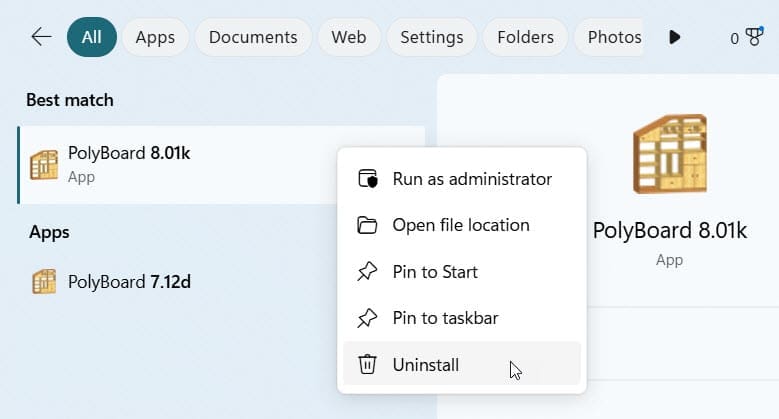Image resolution: width=779 pixels, height=419 pixels.
Task: Click the shield icon for Run as administrator
Action: [368, 179]
